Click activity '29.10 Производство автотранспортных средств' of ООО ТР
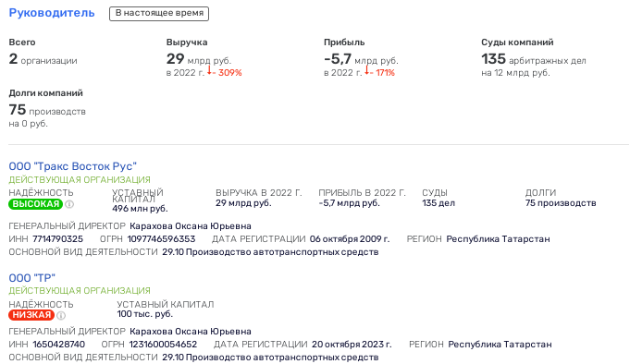This screenshot has width=630, height=364. (270, 358)
